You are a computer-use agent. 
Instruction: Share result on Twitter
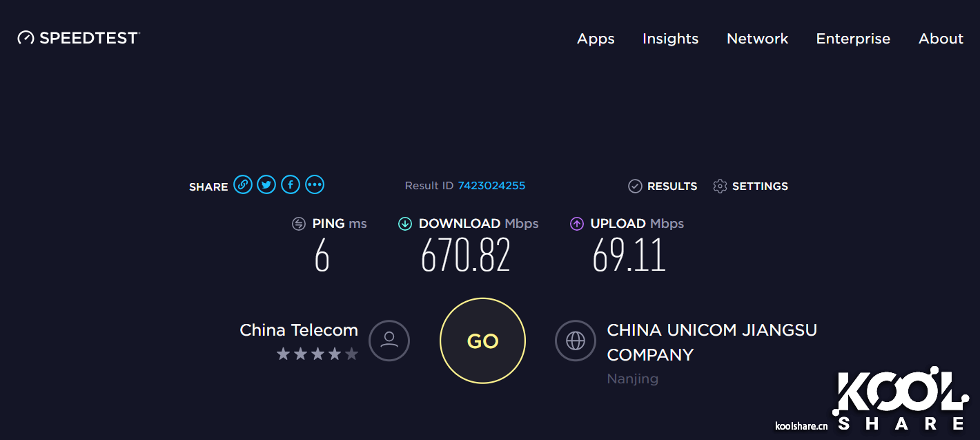tap(266, 184)
